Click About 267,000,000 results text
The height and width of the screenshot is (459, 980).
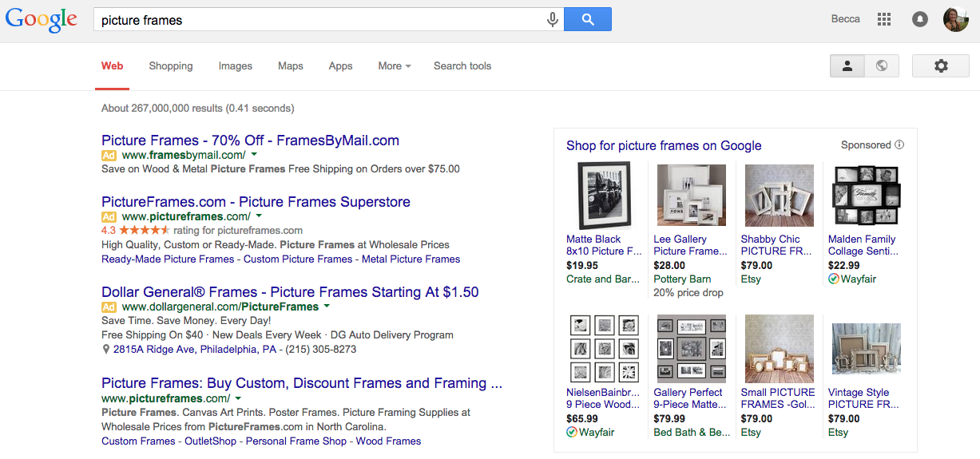[x=197, y=109]
